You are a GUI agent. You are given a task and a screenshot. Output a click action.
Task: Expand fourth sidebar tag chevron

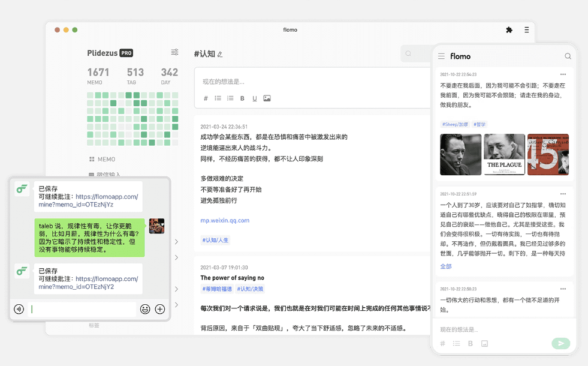[176, 305]
